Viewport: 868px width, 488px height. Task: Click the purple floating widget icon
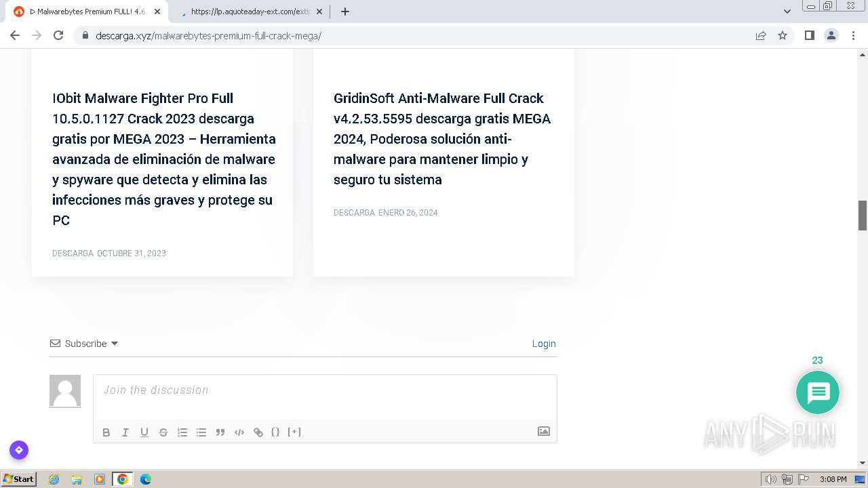tap(19, 450)
